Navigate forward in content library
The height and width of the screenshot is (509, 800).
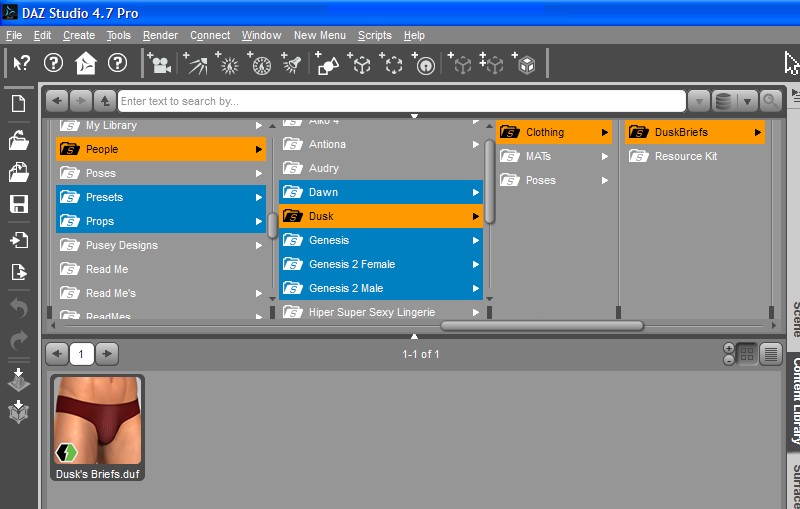(81, 101)
